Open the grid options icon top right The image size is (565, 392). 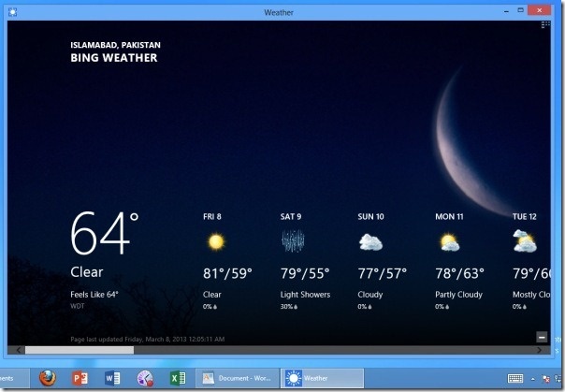pos(545,24)
